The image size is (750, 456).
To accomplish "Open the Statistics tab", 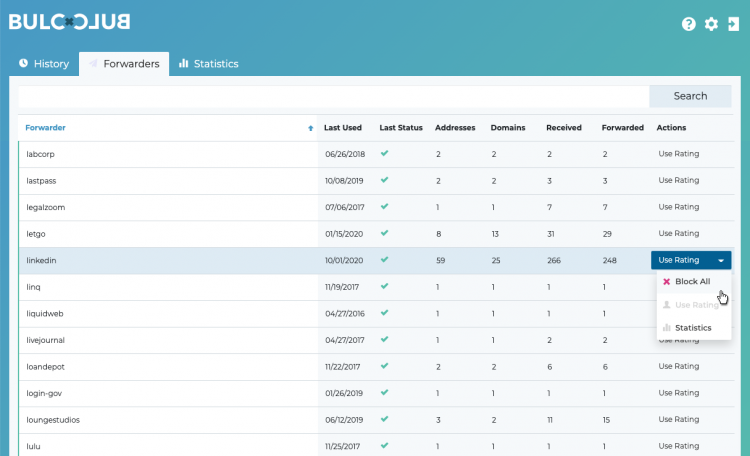I will [209, 64].
